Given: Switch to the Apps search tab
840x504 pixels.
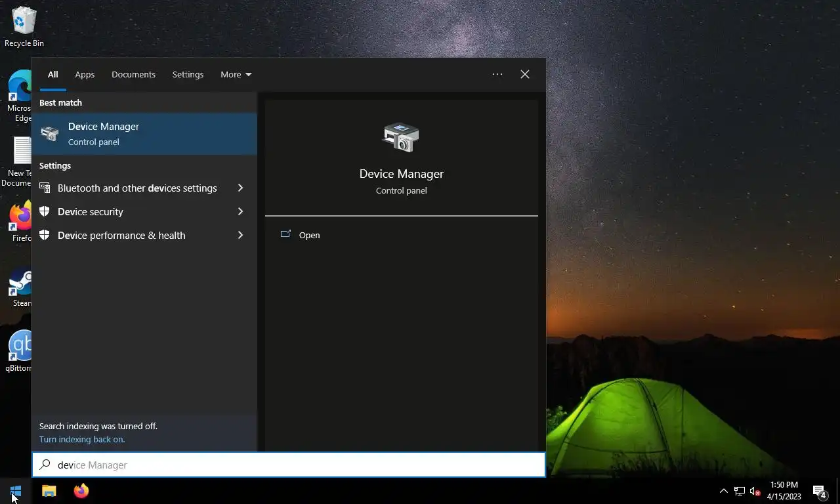Looking at the screenshot, I should (85, 74).
